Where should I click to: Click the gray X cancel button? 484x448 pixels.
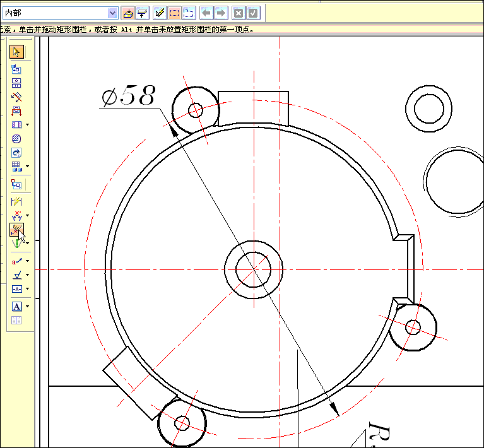(239, 13)
